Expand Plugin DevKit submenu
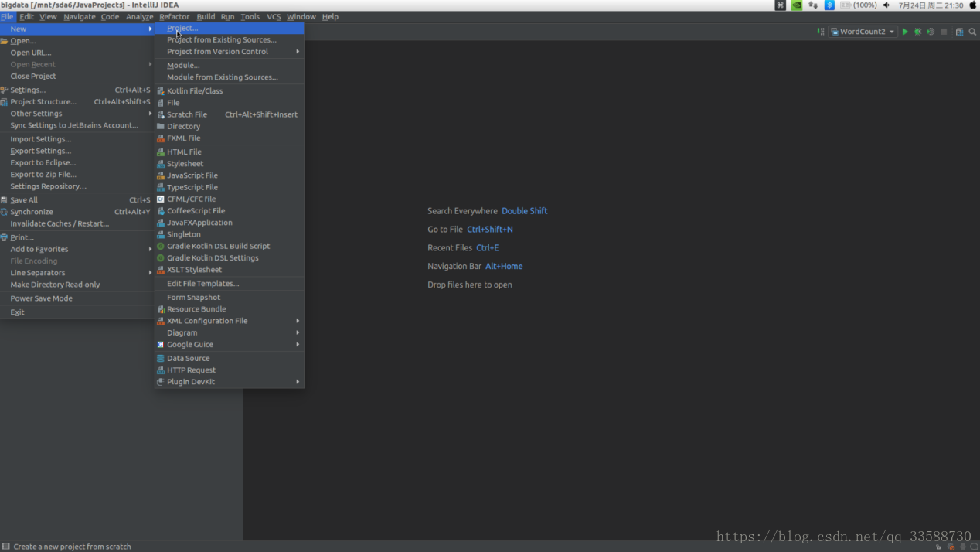The width and height of the screenshot is (980, 552). tap(229, 382)
